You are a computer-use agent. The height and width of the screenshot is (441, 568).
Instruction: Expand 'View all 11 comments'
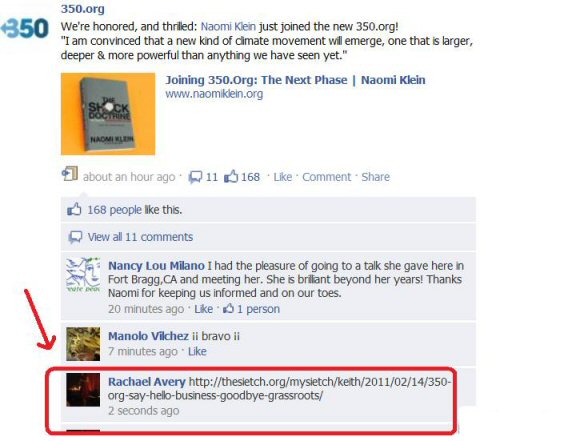[140, 237]
